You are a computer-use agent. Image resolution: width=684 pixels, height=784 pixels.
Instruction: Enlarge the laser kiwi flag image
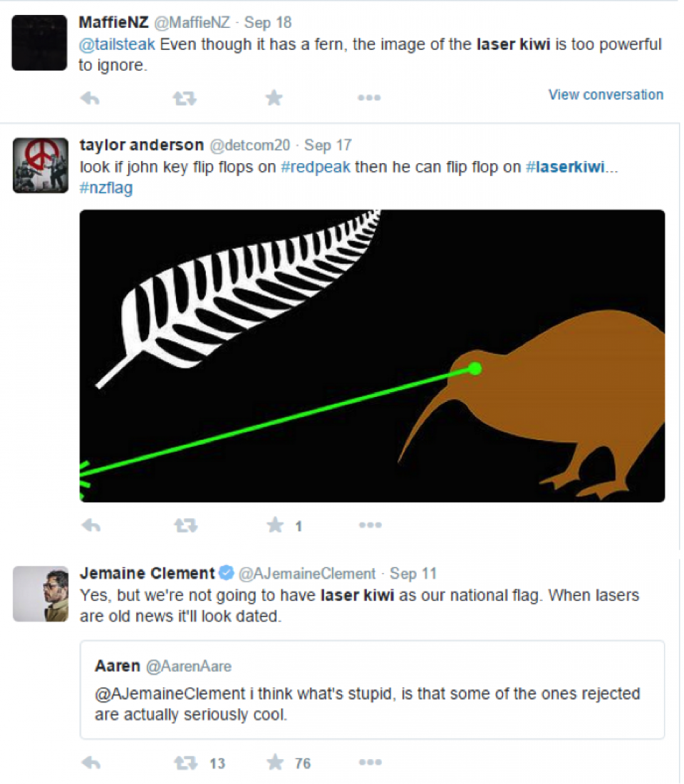coord(372,356)
